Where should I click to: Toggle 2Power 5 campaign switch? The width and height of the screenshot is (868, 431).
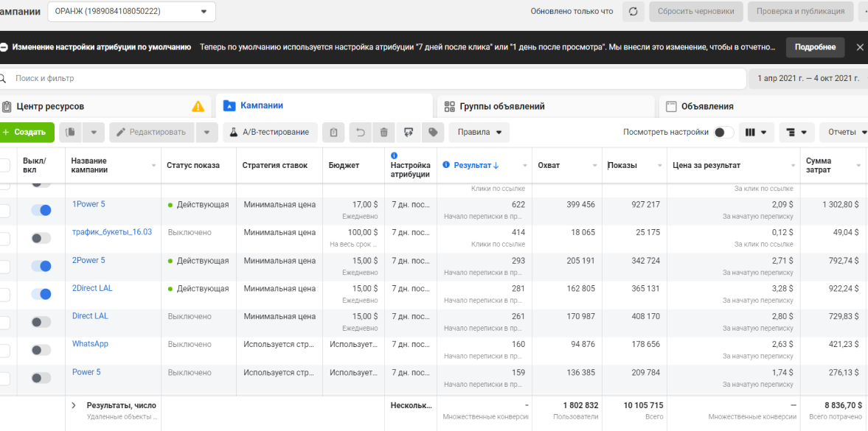[x=41, y=266]
